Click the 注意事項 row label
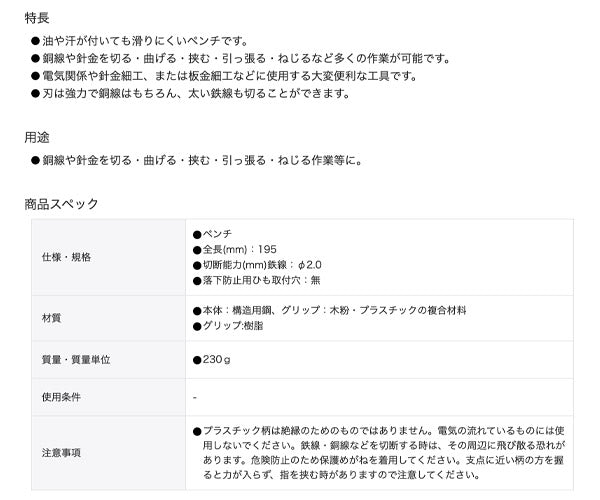 [x=62, y=453]
